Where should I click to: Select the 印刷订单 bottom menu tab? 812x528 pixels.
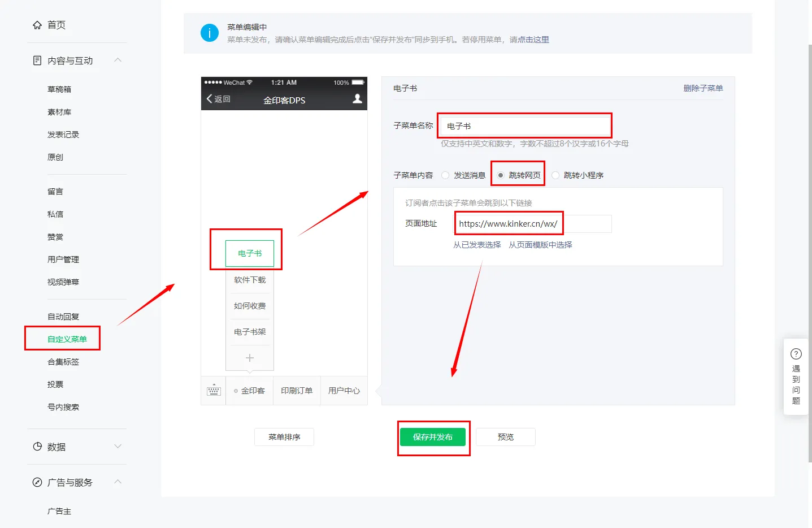tap(297, 391)
